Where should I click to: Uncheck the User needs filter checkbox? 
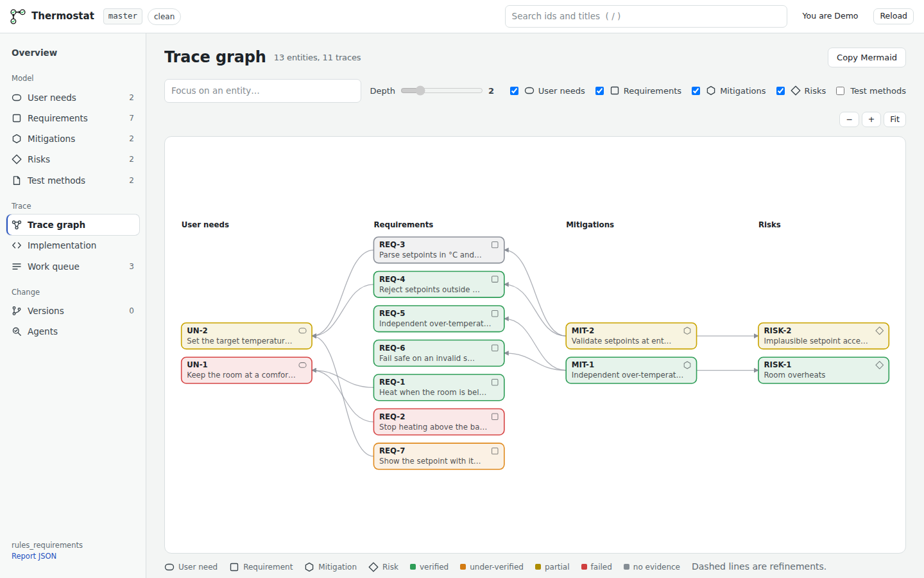[x=514, y=91]
